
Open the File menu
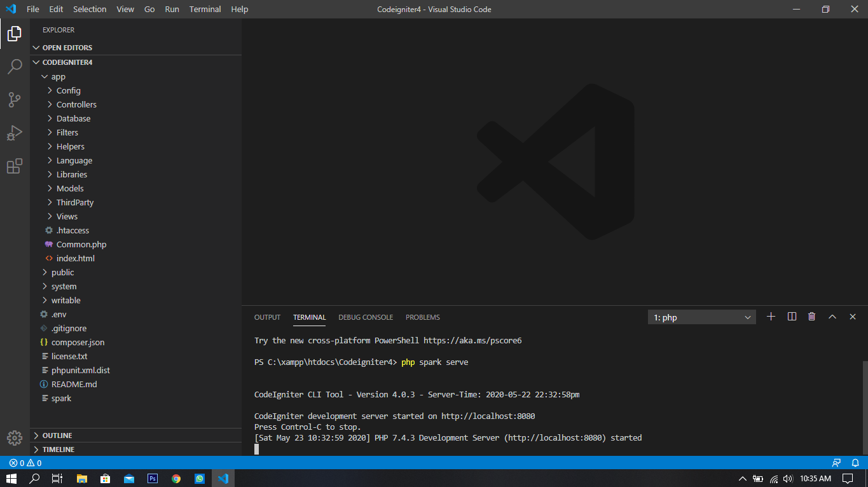click(x=33, y=9)
